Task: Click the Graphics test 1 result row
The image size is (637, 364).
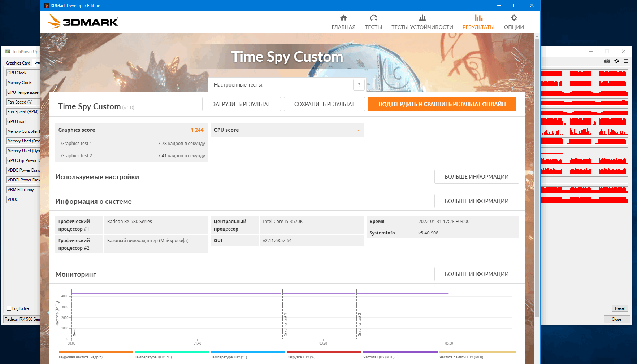Action: pos(132,143)
